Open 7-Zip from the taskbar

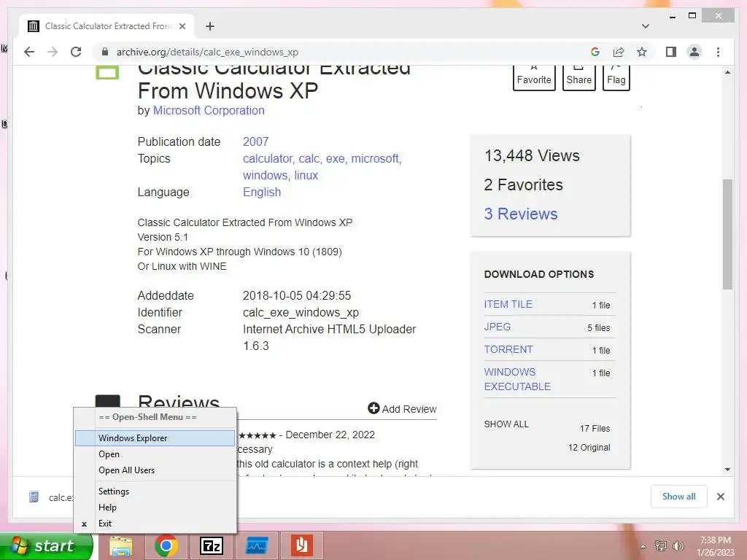211,545
